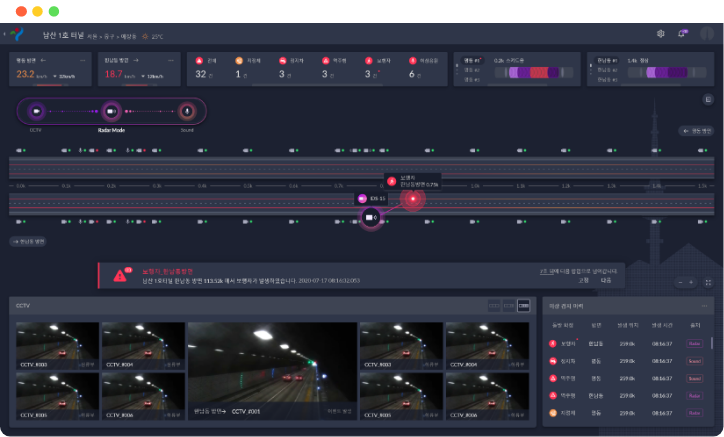The width and height of the screenshot is (724, 437).
Task: Click the 역주행 icon in stats bar
Action: click(x=326, y=61)
